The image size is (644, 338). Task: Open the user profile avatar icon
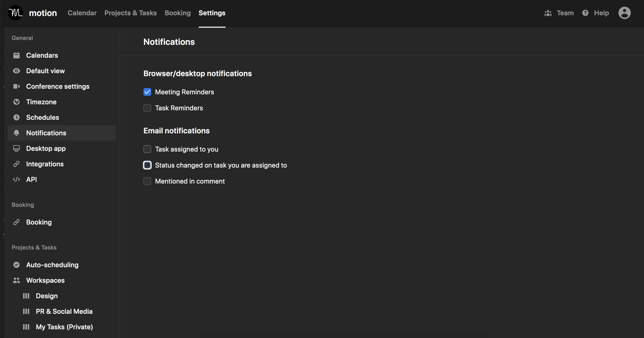624,13
